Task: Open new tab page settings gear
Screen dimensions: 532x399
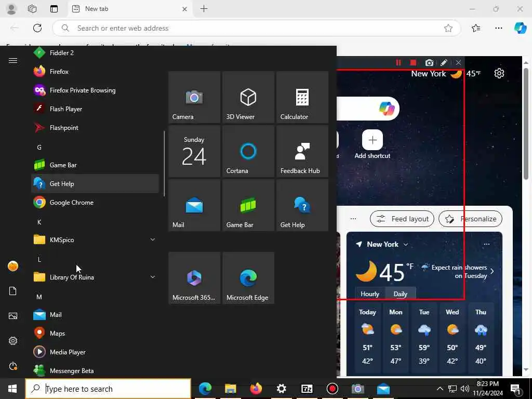Action: pos(499,73)
